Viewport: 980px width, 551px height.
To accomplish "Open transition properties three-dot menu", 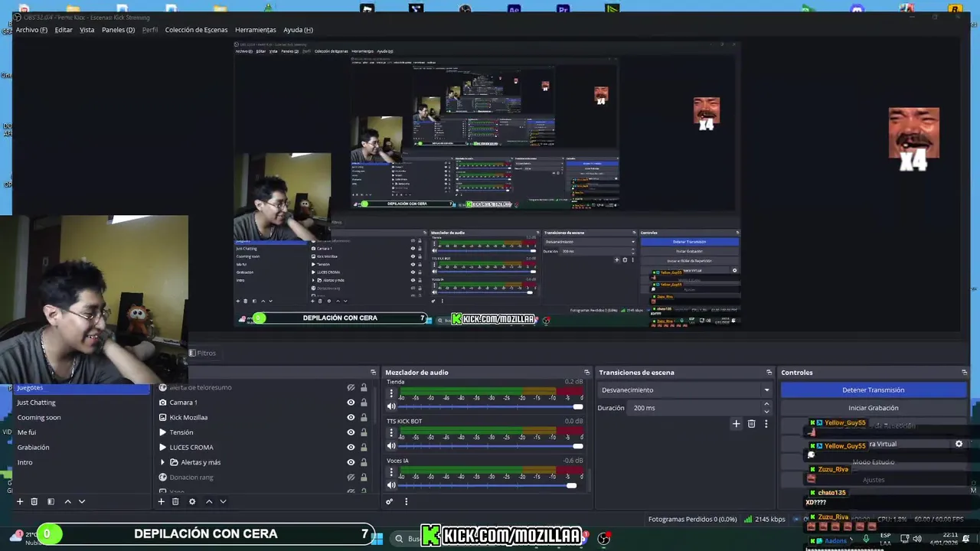I will coord(766,423).
